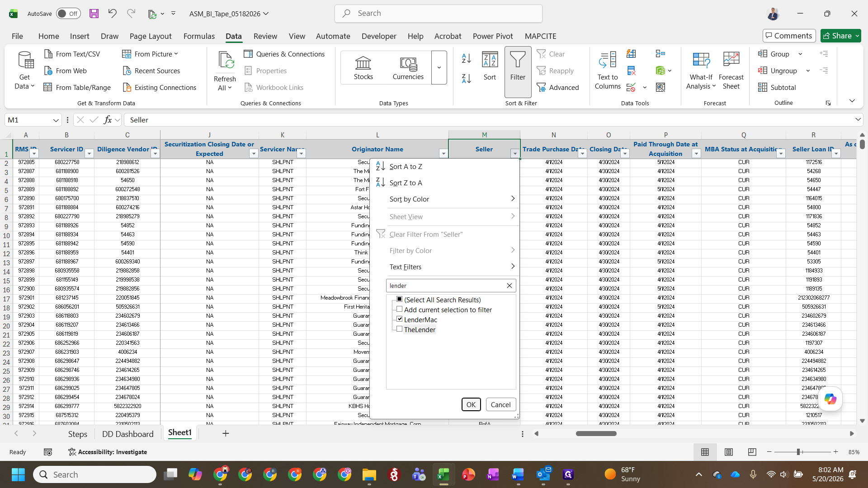Click the Flash Fill icon

[x=631, y=54]
